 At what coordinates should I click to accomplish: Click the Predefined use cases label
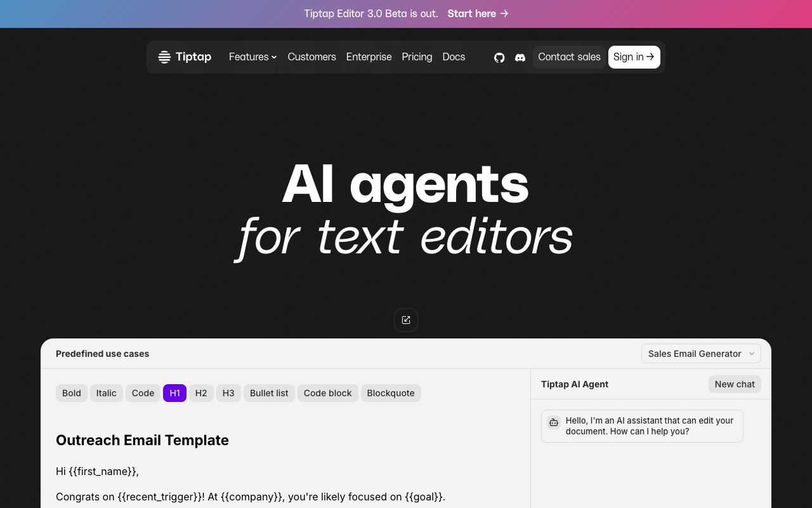103,354
